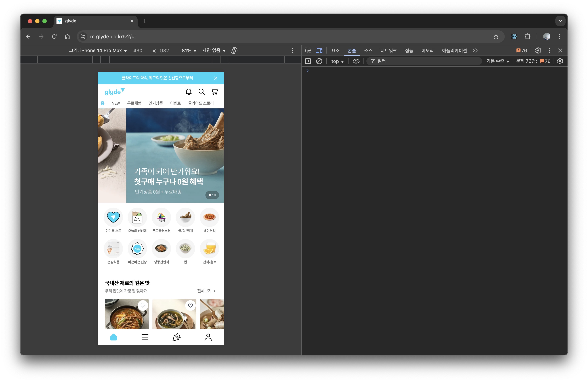The height and width of the screenshot is (382, 588).
Task: Click the rotate device orientation icon
Action: (x=234, y=50)
